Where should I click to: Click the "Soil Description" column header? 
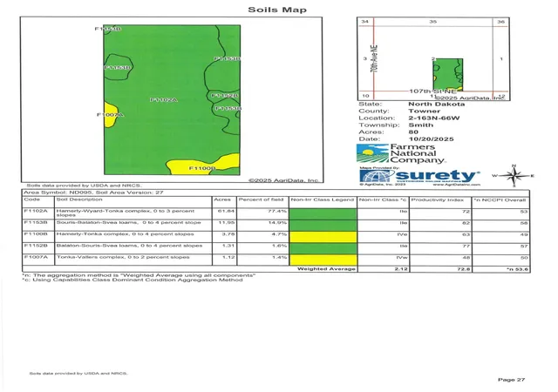point(79,199)
